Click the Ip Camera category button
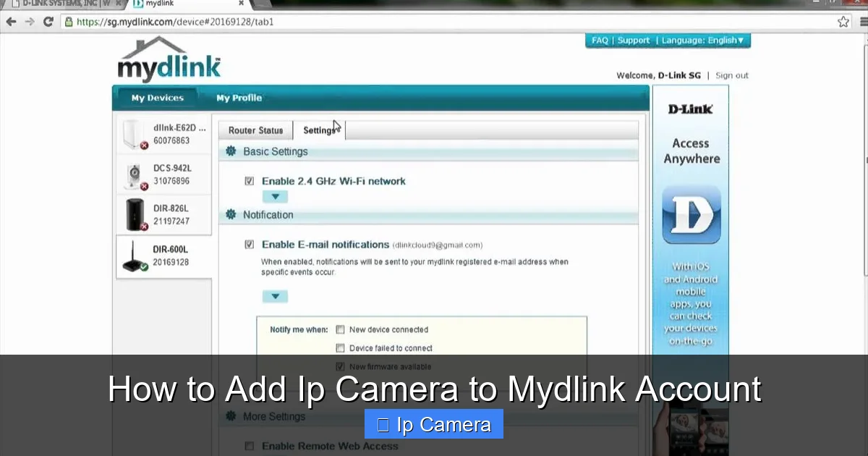 pyautogui.click(x=434, y=424)
